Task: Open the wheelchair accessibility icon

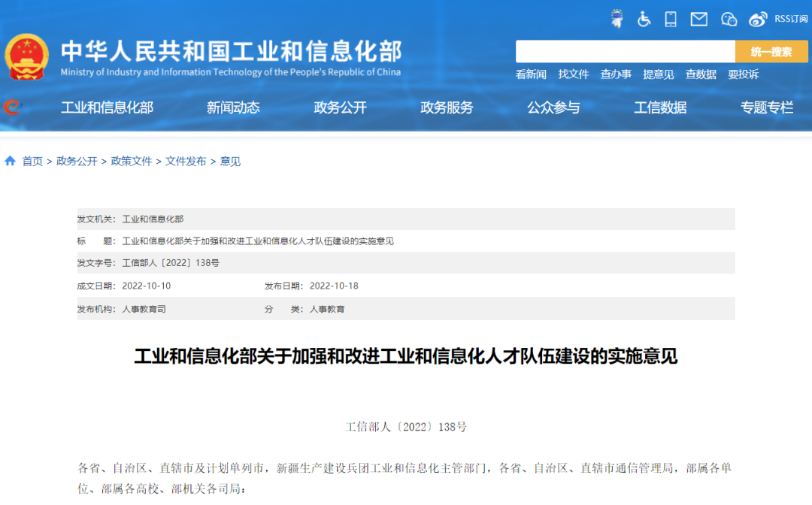Action: click(644, 19)
